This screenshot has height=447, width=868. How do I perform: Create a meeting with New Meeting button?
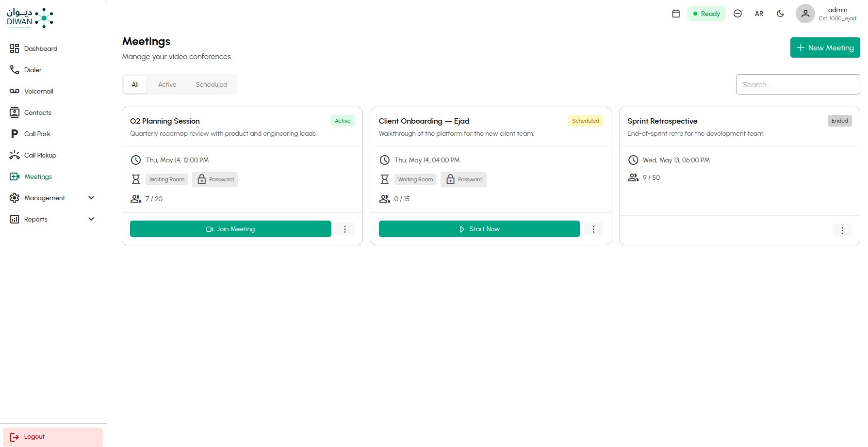coord(825,48)
